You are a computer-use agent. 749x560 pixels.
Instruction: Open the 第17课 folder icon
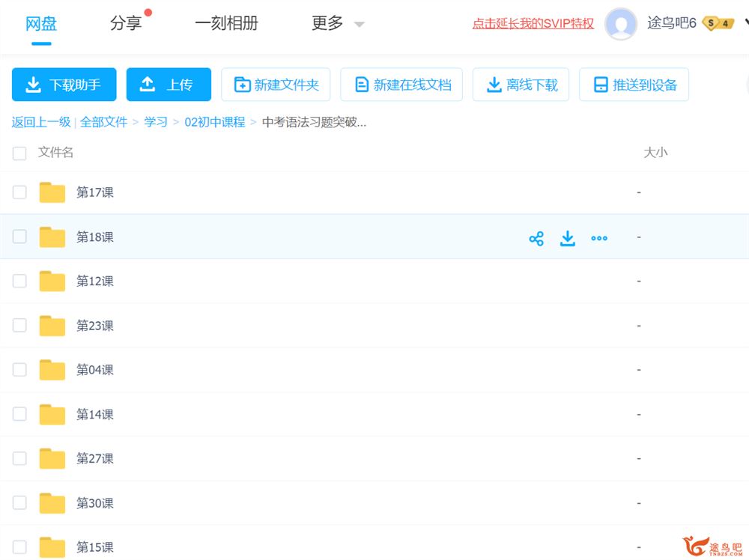click(x=52, y=192)
